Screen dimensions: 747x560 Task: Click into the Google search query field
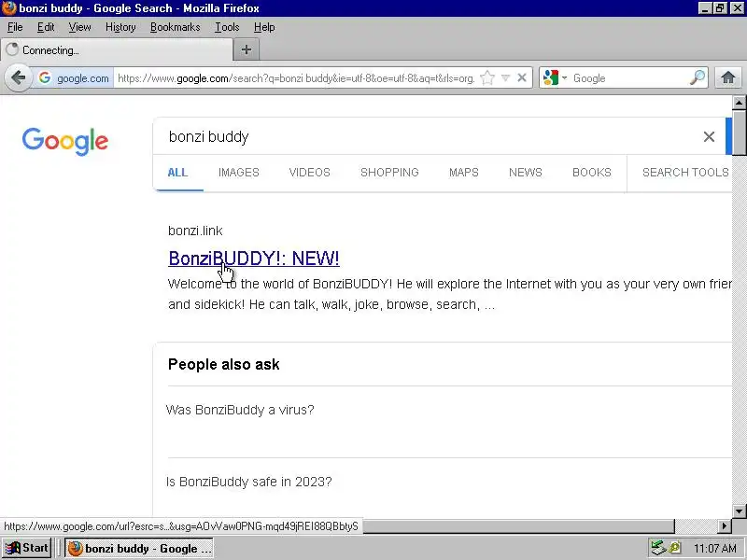429,136
